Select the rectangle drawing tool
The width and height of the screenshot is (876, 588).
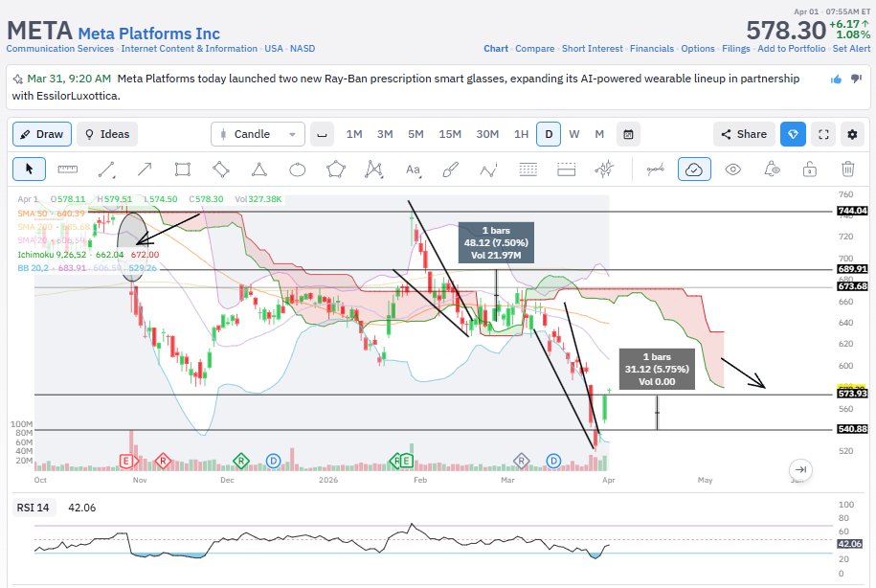pos(183,169)
